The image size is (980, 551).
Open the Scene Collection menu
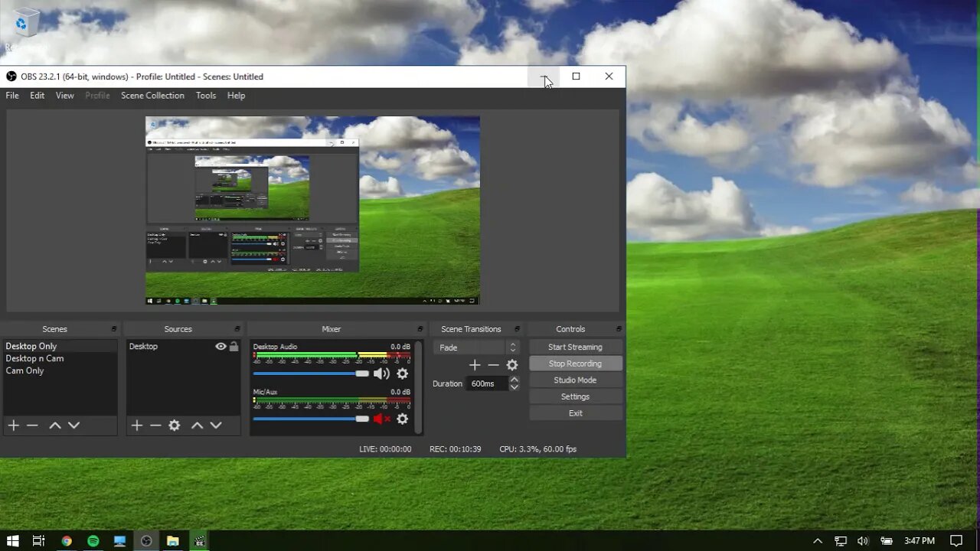point(152,96)
